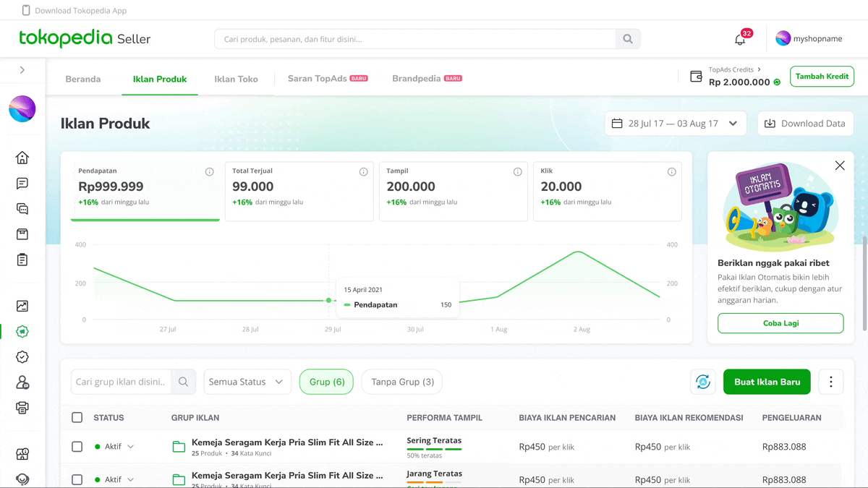
Task: Select the Grup (6) filter chip
Action: [326, 382]
